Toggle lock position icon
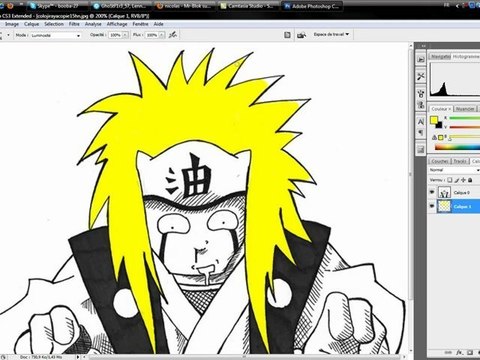Viewport: 480px width, 360px height. click(x=463, y=180)
